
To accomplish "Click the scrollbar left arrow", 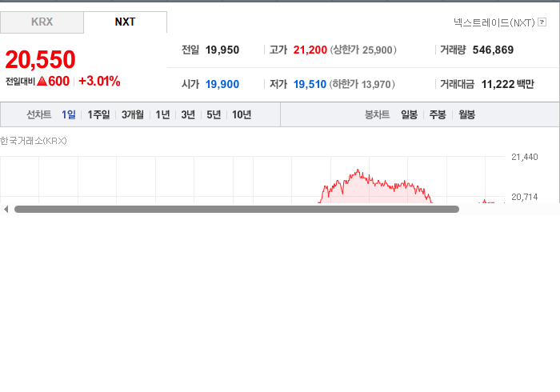I will point(6,210).
